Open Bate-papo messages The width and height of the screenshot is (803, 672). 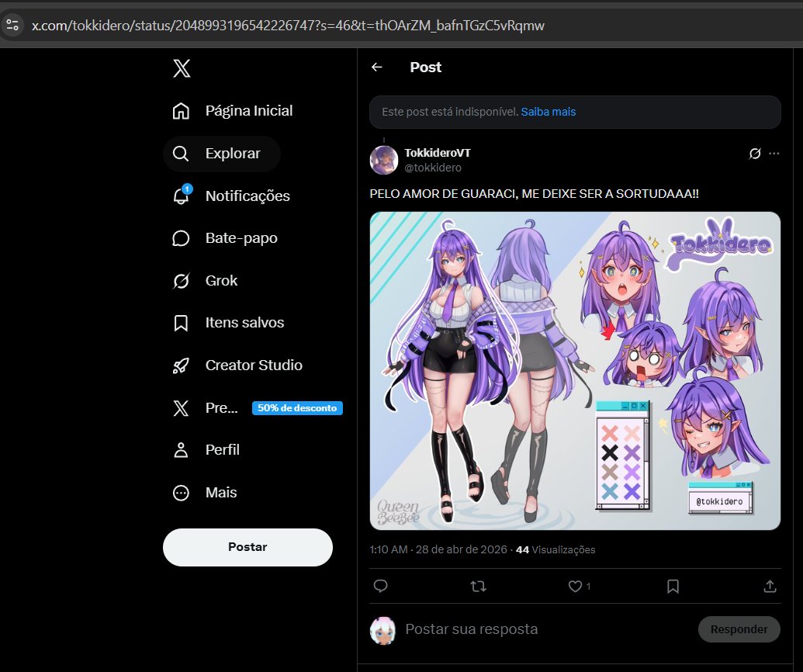pyautogui.click(x=225, y=238)
